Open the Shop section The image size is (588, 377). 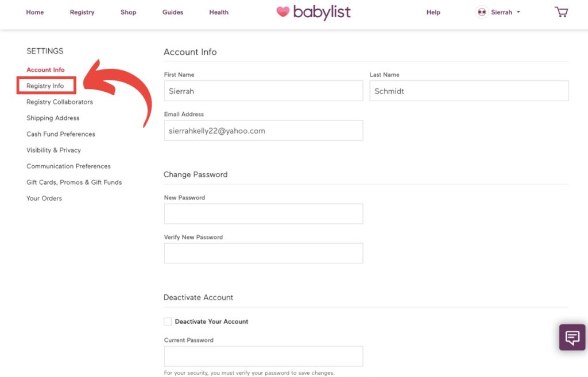click(x=128, y=11)
